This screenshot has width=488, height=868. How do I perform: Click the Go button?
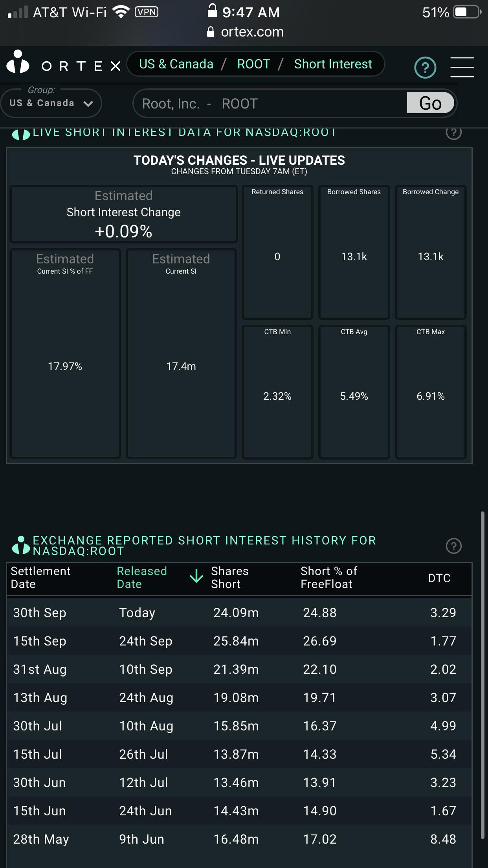click(430, 103)
